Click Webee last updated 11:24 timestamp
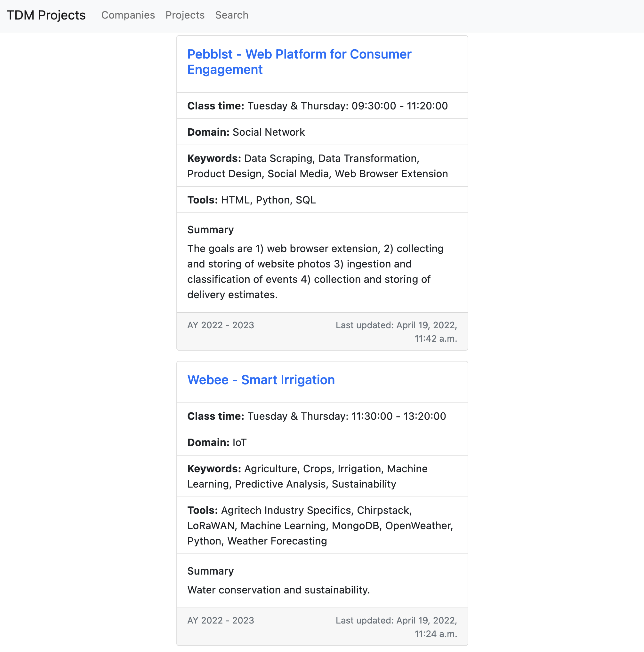644x652 pixels. click(396, 627)
